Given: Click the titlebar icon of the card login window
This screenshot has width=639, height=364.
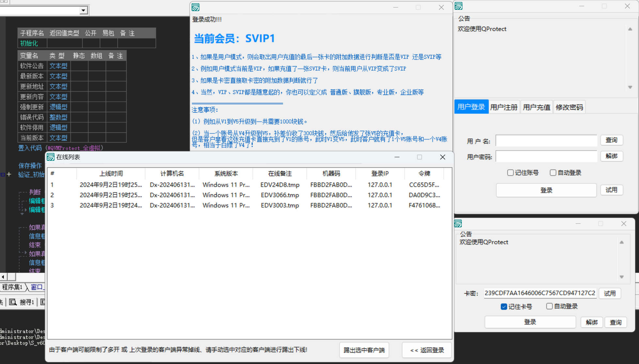Looking at the screenshot, I should pos(458,223).
